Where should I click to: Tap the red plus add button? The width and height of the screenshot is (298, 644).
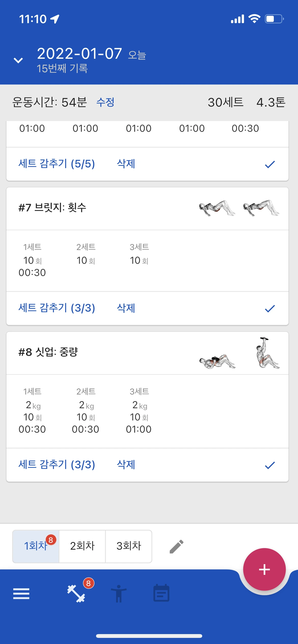point(264,569)
